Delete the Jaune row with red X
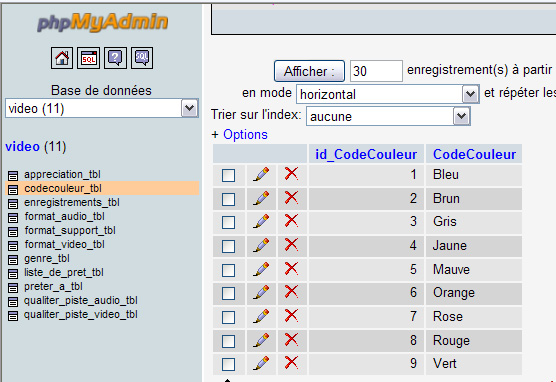The width and height of the screenshot is (556, 382). (291, 245)
